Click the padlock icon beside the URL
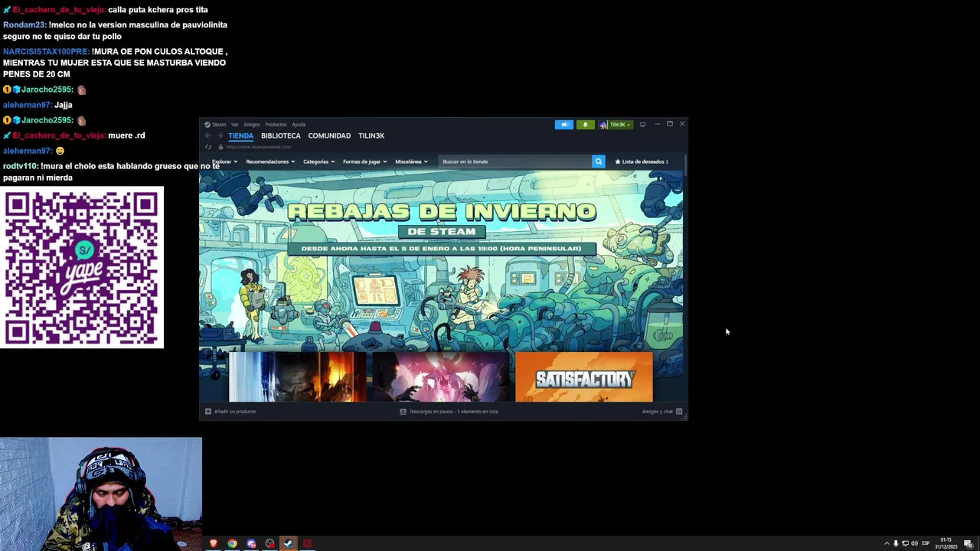980x551 pixels. point(220,147)
